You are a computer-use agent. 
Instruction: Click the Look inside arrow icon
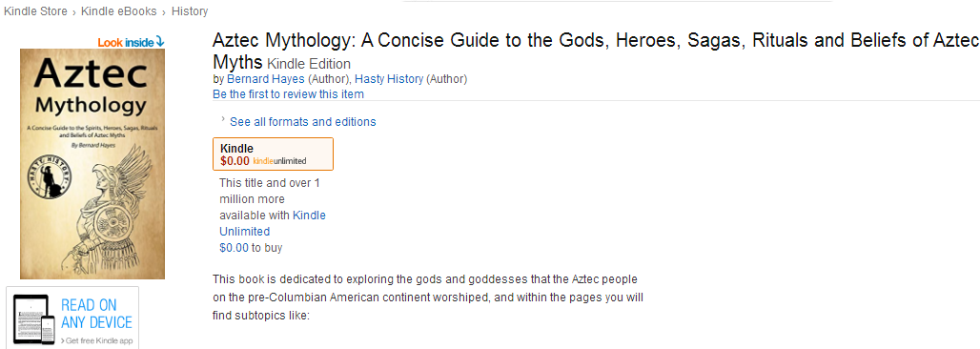(160, 42)
